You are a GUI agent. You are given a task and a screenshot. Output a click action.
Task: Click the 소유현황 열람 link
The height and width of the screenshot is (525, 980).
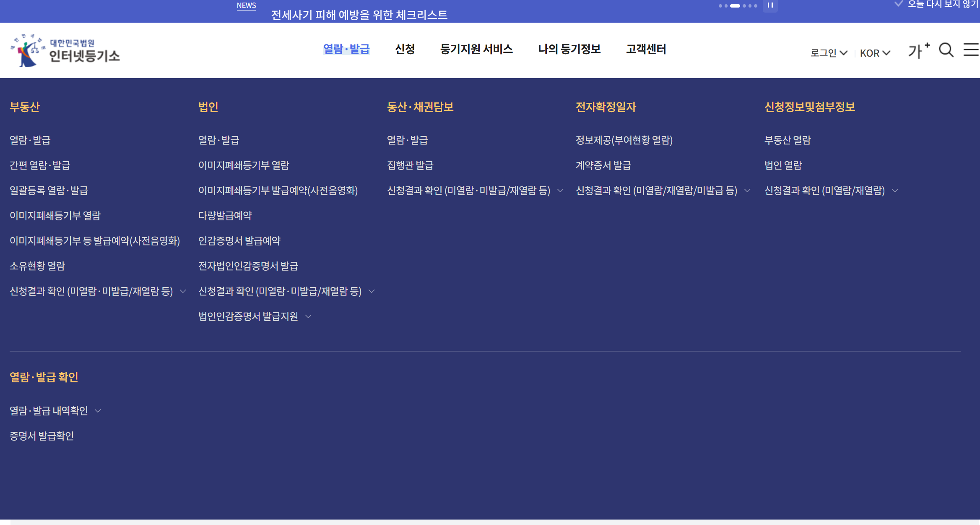click(37, 266)
